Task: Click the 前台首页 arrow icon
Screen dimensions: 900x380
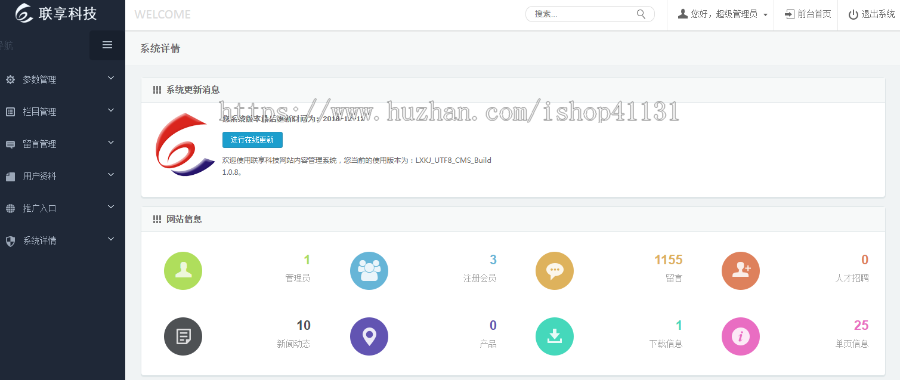Action: (790, 14)
